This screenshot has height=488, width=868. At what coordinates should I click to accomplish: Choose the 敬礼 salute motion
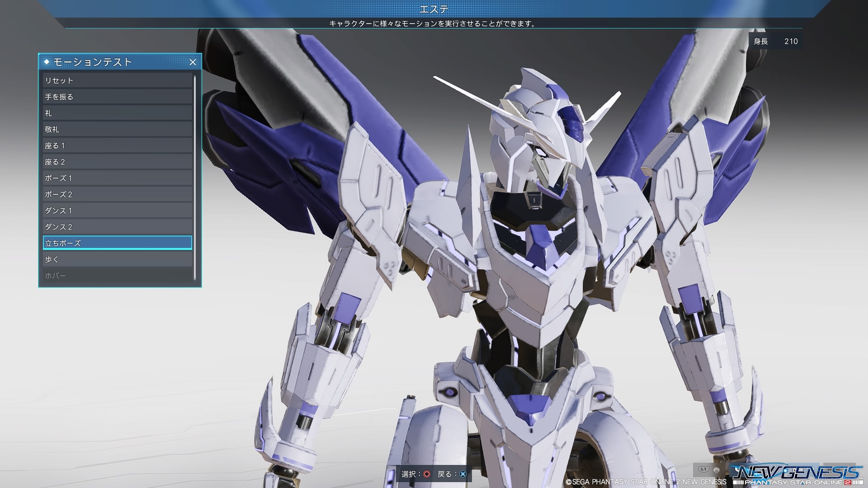[118, 129]
